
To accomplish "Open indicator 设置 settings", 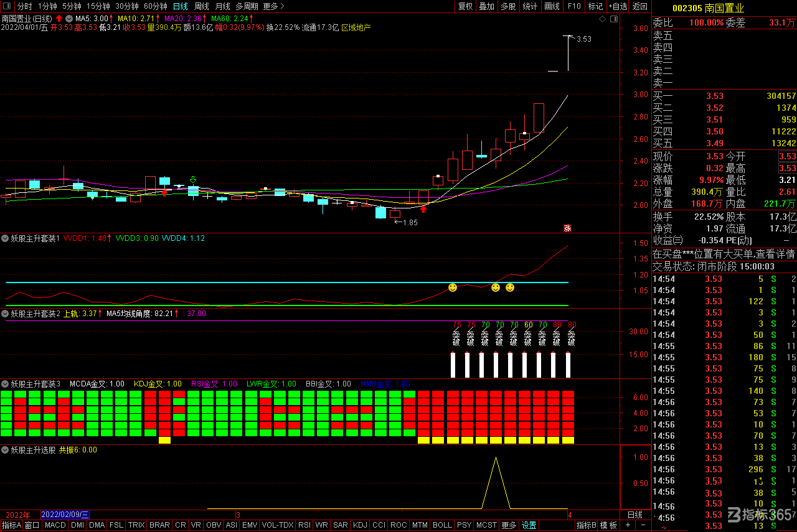I will 529,525.
